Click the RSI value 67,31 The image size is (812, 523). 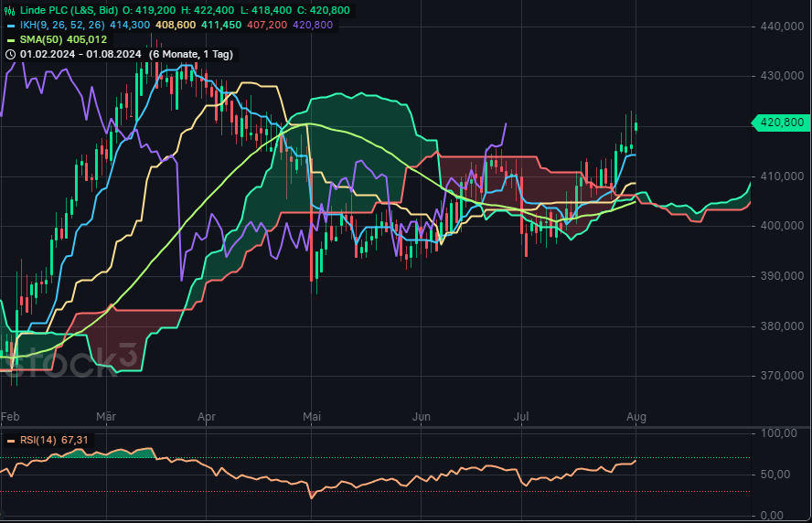coord(75,440)
